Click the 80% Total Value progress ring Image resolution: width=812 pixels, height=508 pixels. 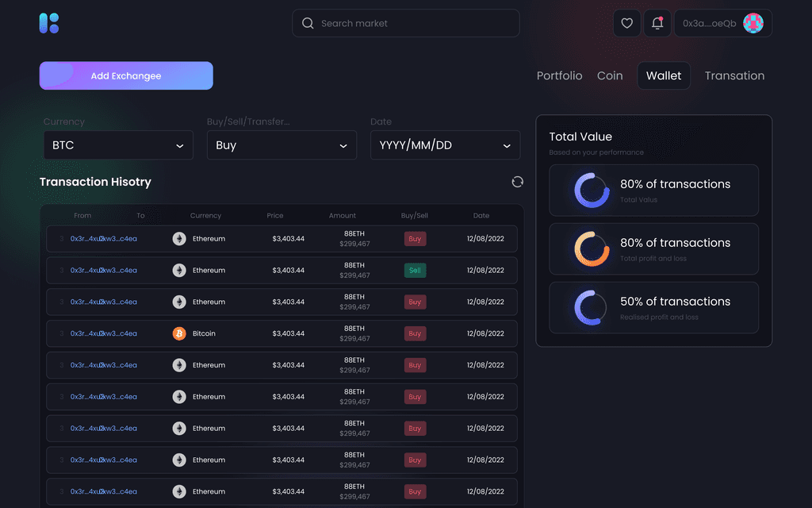click(591, 190)
